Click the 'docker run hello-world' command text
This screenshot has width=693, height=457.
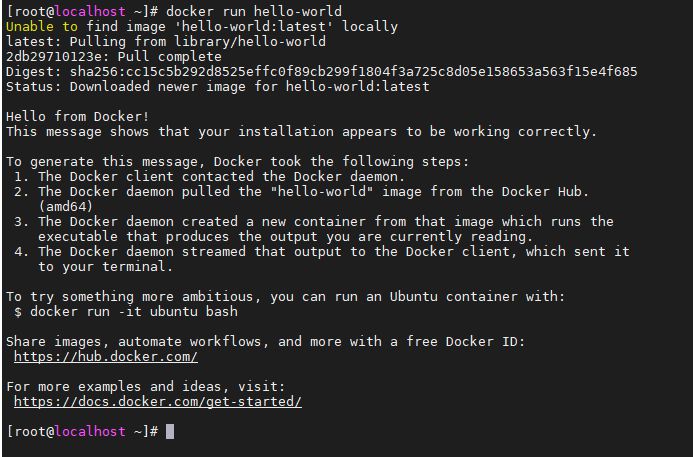click(254, 11)
